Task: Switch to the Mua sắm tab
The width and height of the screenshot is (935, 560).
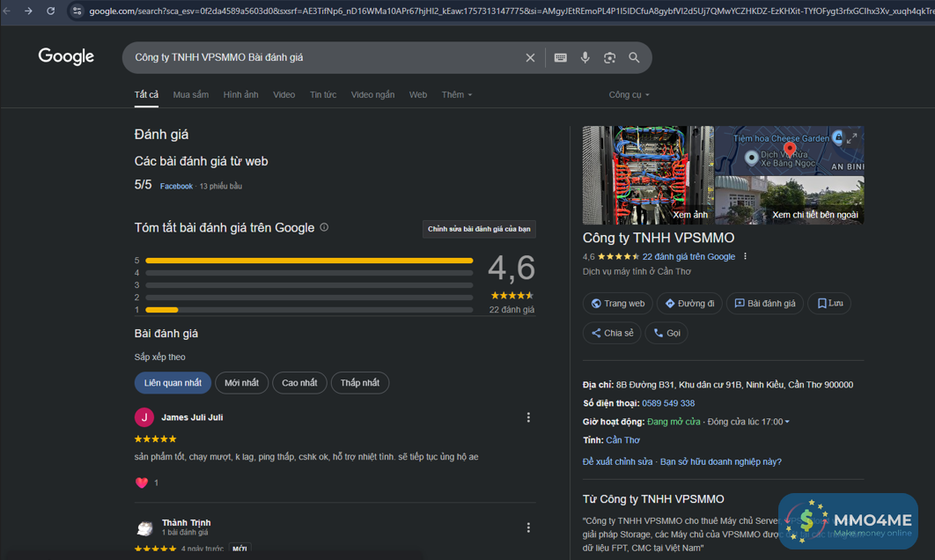Action: click(191, 95)
